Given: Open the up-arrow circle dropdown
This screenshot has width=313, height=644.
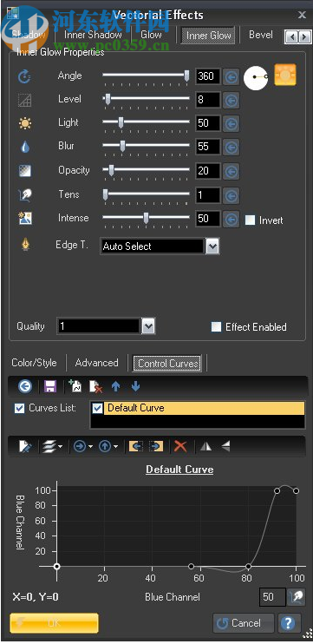Looking at the screenshot, I should [108, 446].
